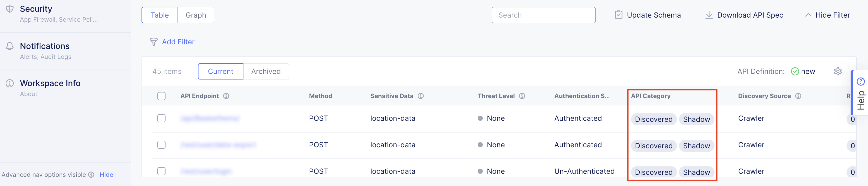Click the '45 items' count text
Viewport: 868px width, 186px height.
pyautogui.click(x=167, y=71)
